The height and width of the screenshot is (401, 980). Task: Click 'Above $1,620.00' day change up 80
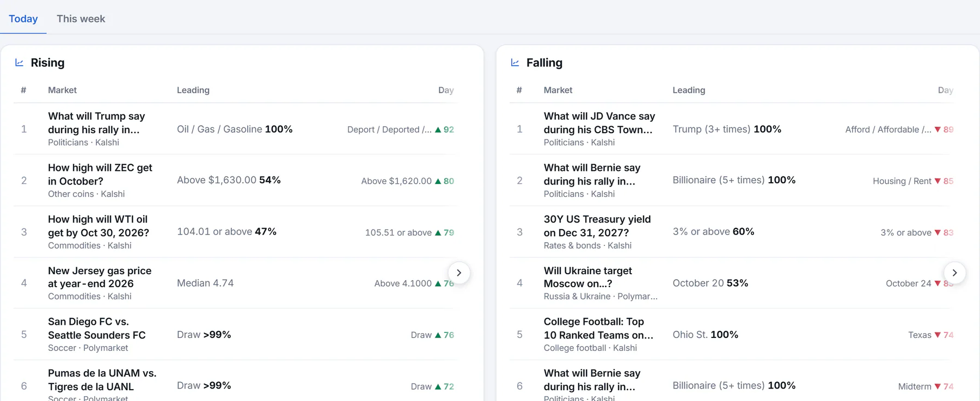coord(408,181)
